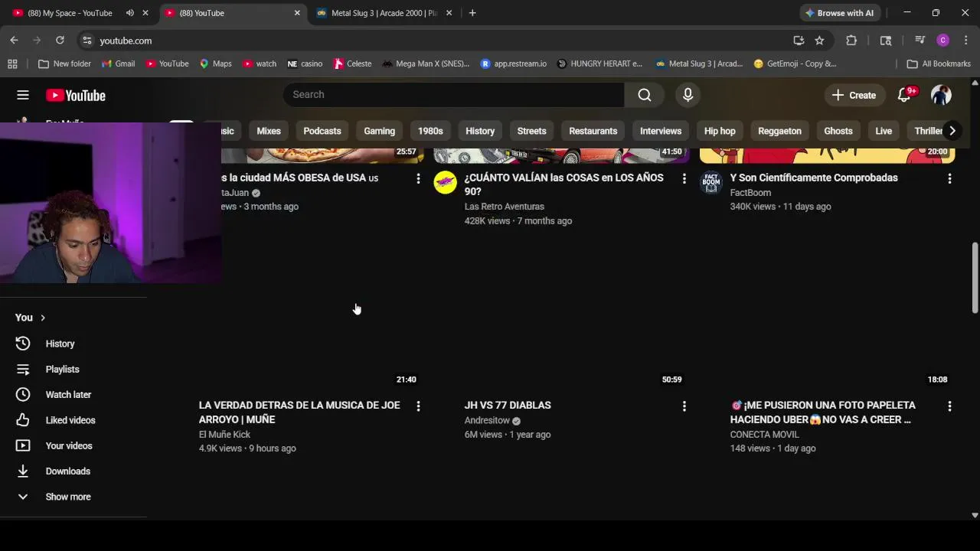Viewport: 980px width, 551px height.
Task: Click the search magnifier button
Action: pos(645,94)
